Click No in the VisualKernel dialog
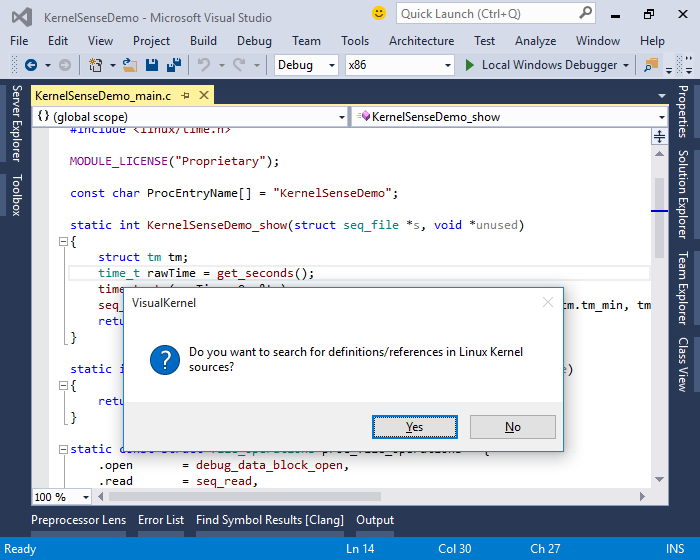Image resolution: width=700 pixels, height=560 pixels. [512, 427]
